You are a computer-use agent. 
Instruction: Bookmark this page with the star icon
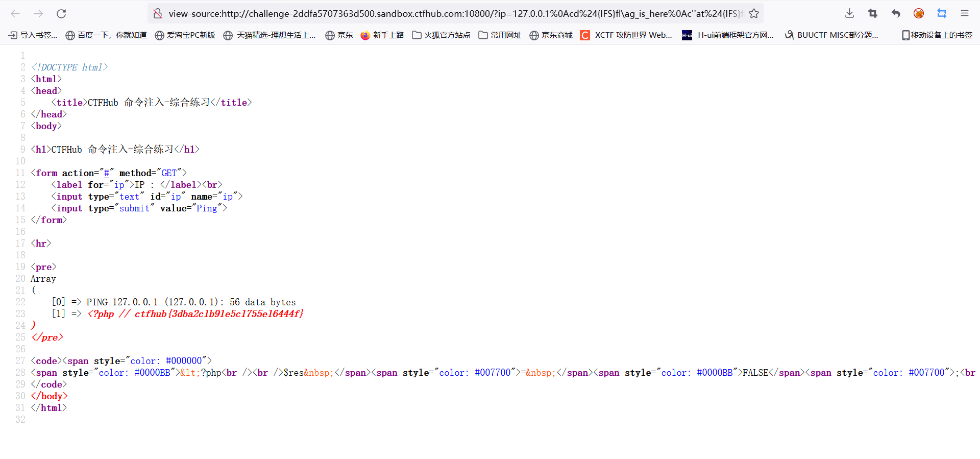click(x=754, y=14)
